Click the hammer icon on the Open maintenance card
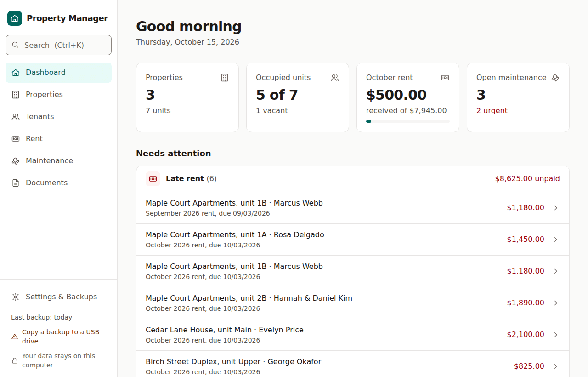The width and height of the screenshot is (588, 377). 555,78
